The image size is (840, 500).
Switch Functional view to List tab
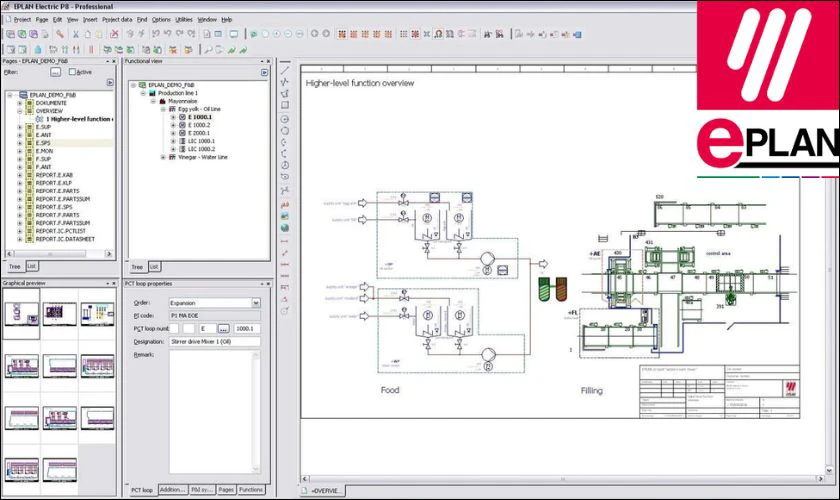(x=154, y=266)
